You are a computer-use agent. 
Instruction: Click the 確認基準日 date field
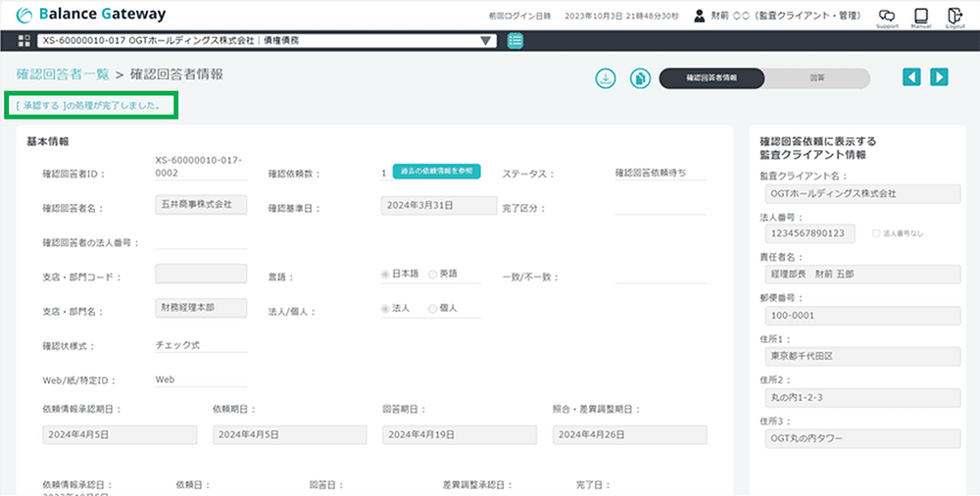click(x=424, y=206)
